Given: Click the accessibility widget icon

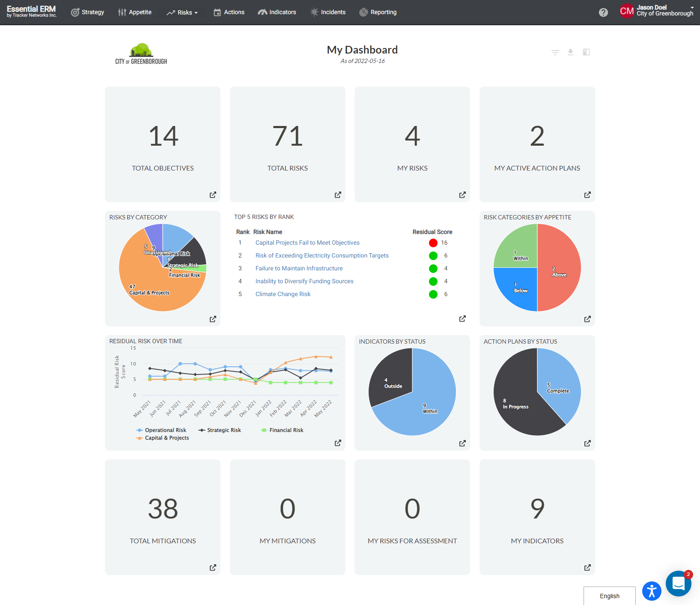Looking at the screenshot, I should tap(652, 591).
